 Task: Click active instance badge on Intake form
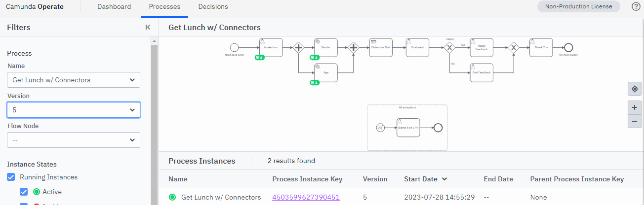[x=260, y=58]
